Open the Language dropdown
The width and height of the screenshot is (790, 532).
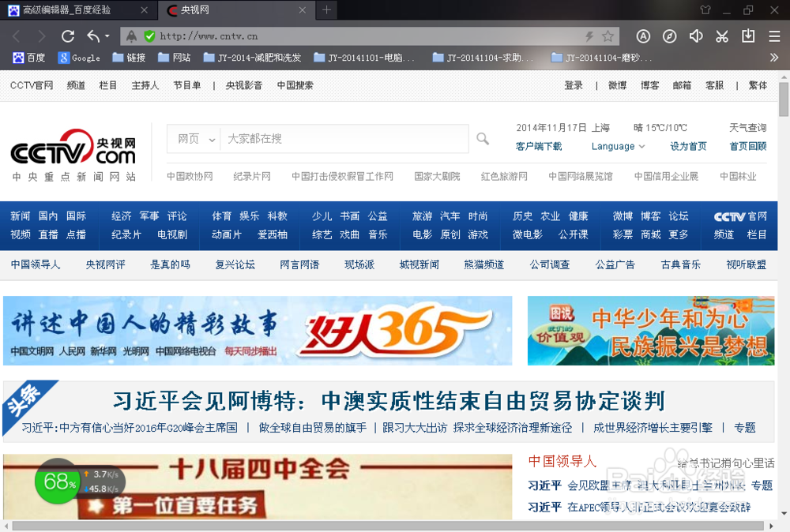pyautogui.click(x=617, y=146)
